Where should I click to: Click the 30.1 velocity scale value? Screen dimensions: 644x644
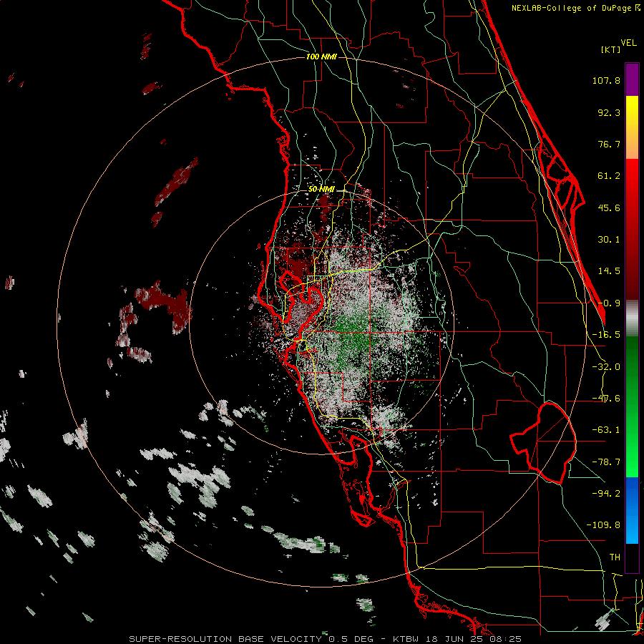pos(609,240)
